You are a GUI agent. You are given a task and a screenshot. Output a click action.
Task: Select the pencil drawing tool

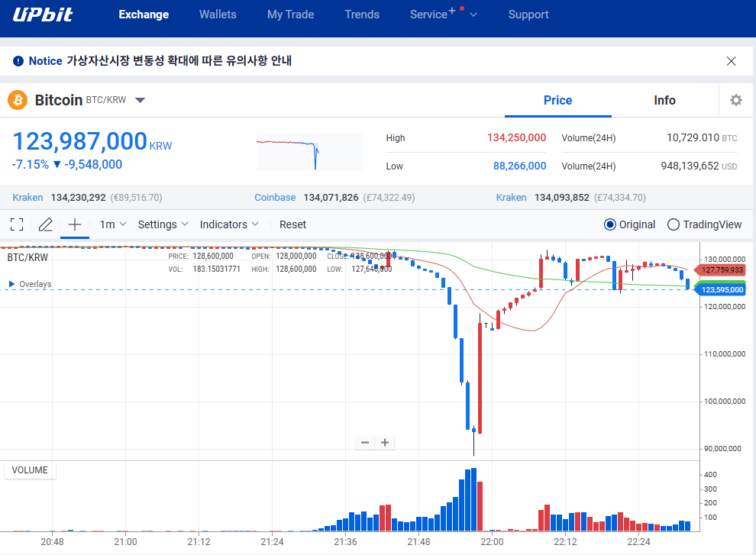click(x=45, y=224)
